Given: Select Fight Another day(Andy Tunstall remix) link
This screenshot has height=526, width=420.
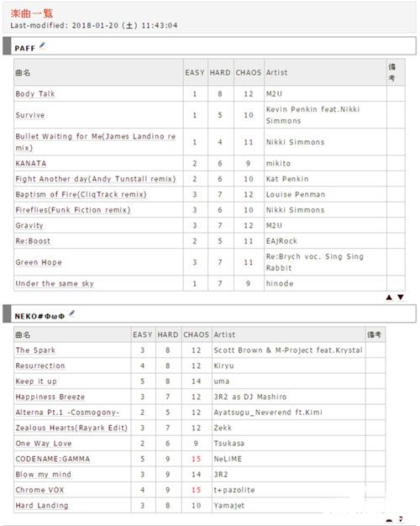Looking at the screenshot, I should click(x=96, y=179).
